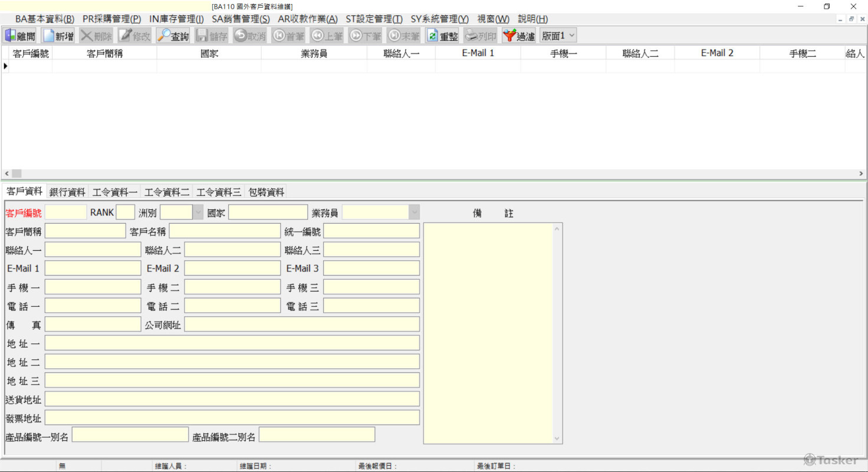
Task: Expand the 業務員 salesperson dropdown
Action: click(x=415, y=212)
